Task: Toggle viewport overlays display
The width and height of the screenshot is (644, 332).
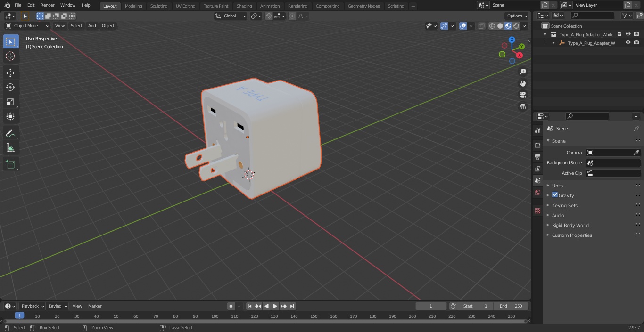Action: coord(463,26)
